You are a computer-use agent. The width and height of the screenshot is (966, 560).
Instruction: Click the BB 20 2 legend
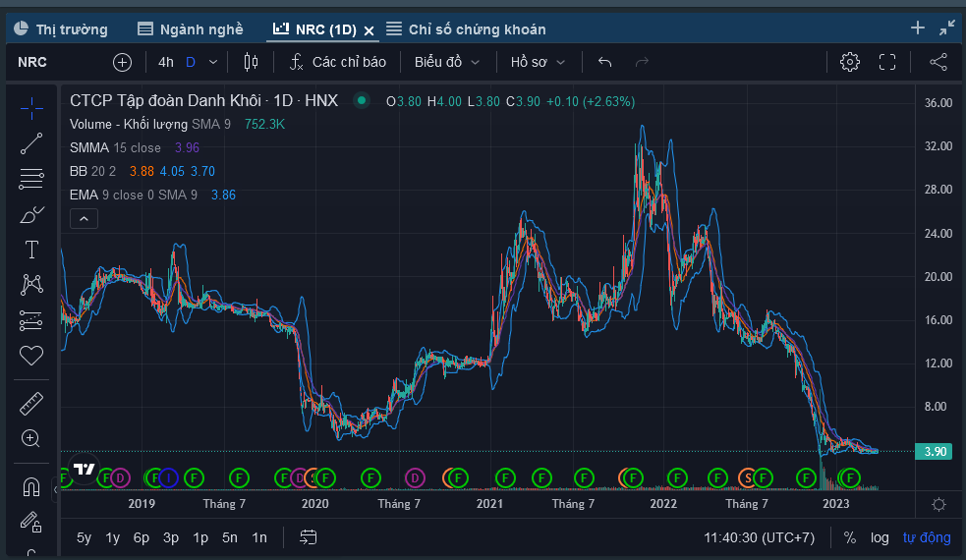[x=92, y=171]
